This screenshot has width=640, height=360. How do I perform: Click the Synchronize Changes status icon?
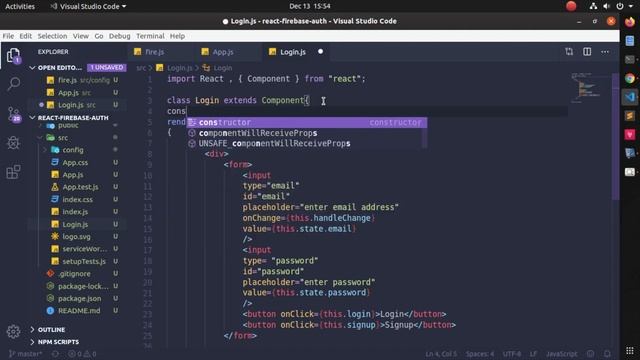(55, 354)
